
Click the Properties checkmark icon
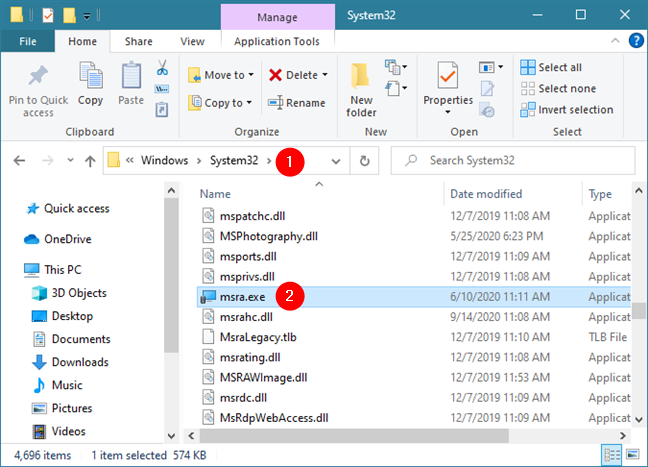(448, 75)
